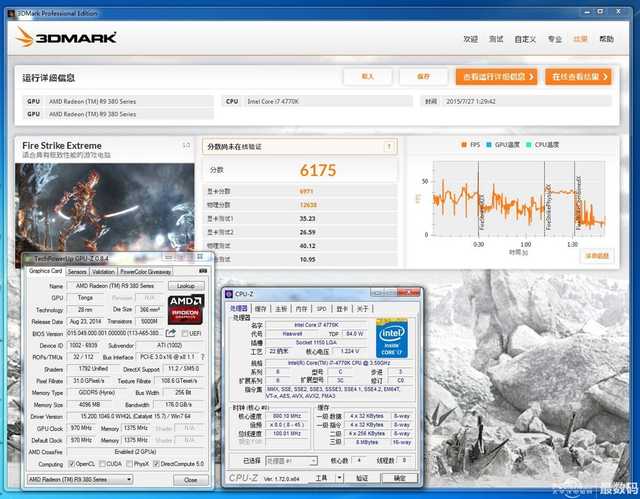Image resolution: width=640 pixels, height=499 pixels.
Task: Click the overall score 6175
Action: [318, 170]
